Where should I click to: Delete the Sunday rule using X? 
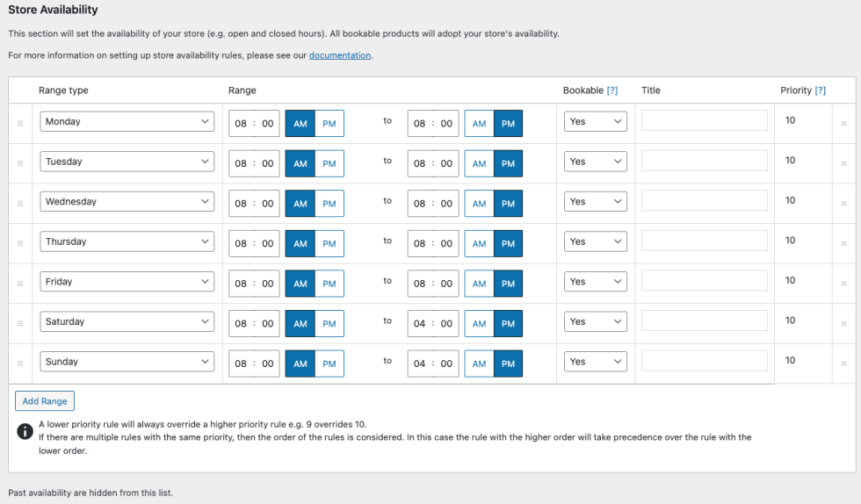pos(843,364)
